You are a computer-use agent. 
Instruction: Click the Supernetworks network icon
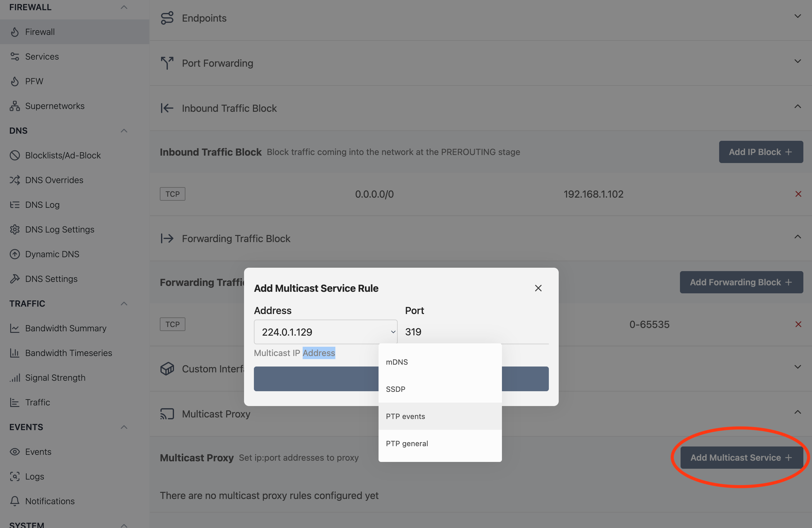click(x=15, y=106)
